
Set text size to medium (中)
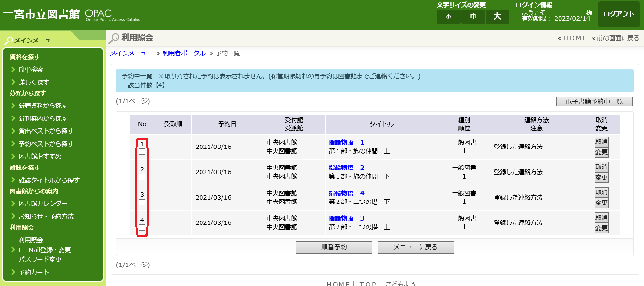tap(473, 17)
